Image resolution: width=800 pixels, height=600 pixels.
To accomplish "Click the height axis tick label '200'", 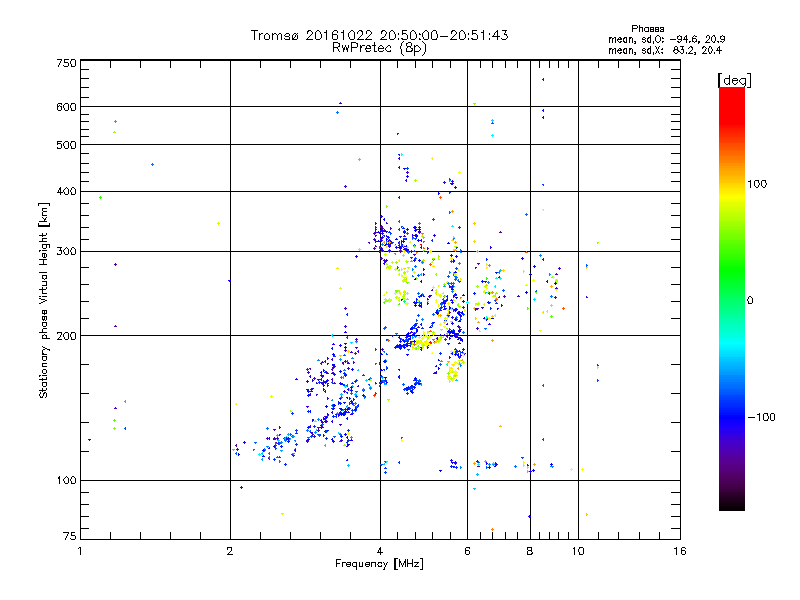I will pyautogui.click(x=66, y=336).
